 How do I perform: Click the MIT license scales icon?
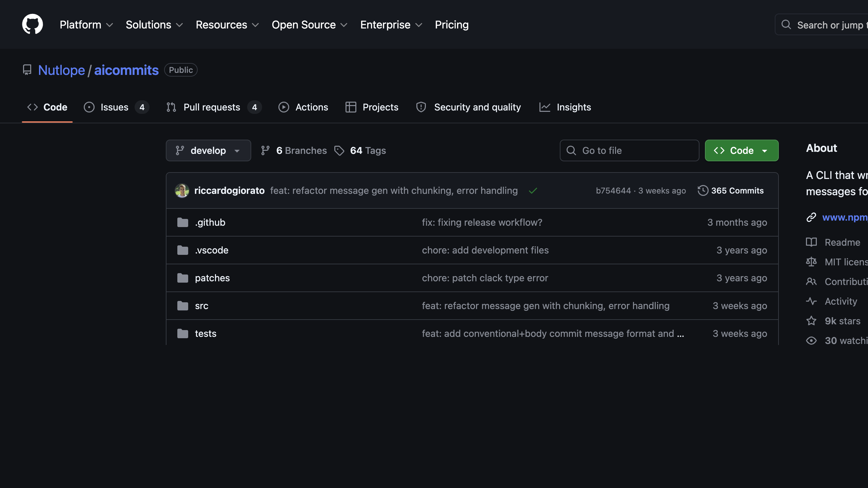[811, 262]
